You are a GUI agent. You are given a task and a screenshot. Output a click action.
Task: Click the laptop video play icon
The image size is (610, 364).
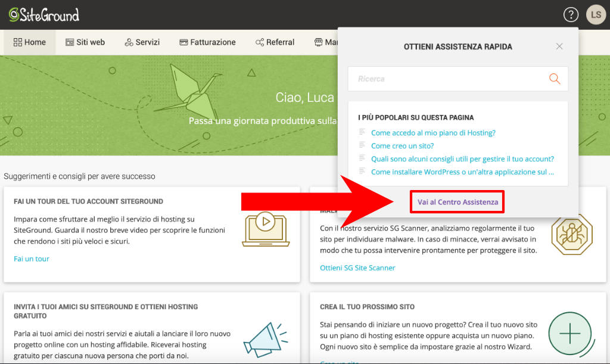[x=266, y=229]
